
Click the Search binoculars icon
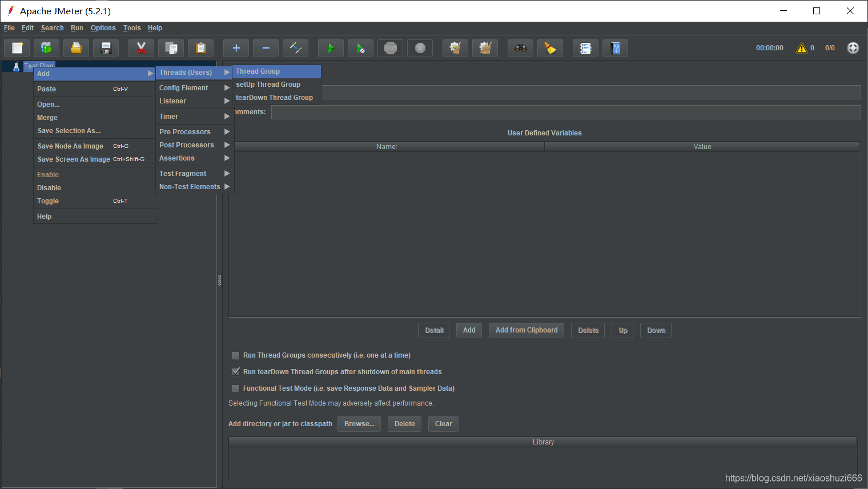pos(521,48)
